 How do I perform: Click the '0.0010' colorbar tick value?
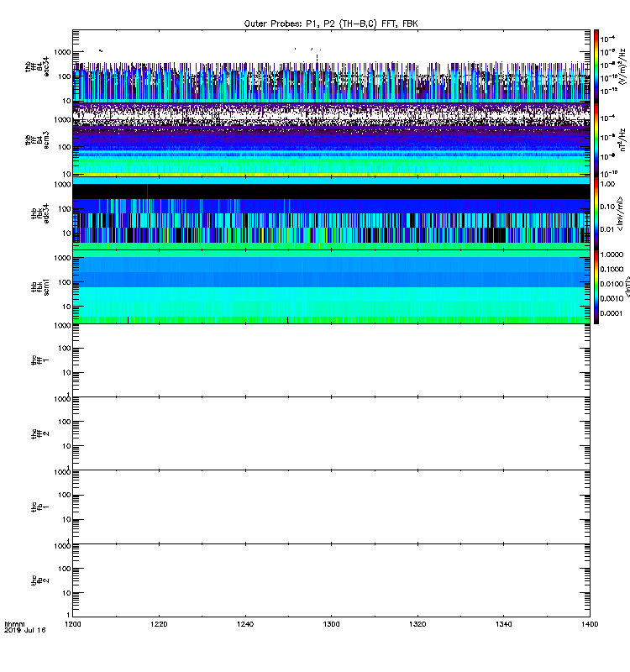tap(612, 298)
